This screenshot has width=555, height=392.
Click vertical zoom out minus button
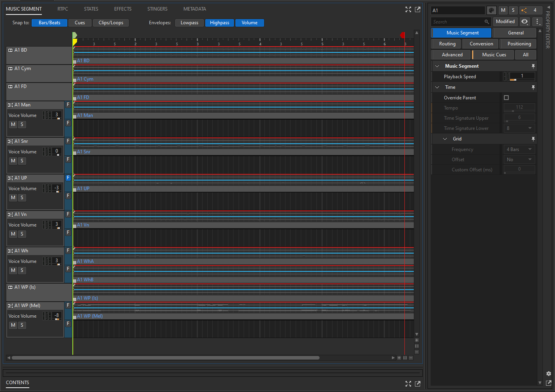(417, 352)
